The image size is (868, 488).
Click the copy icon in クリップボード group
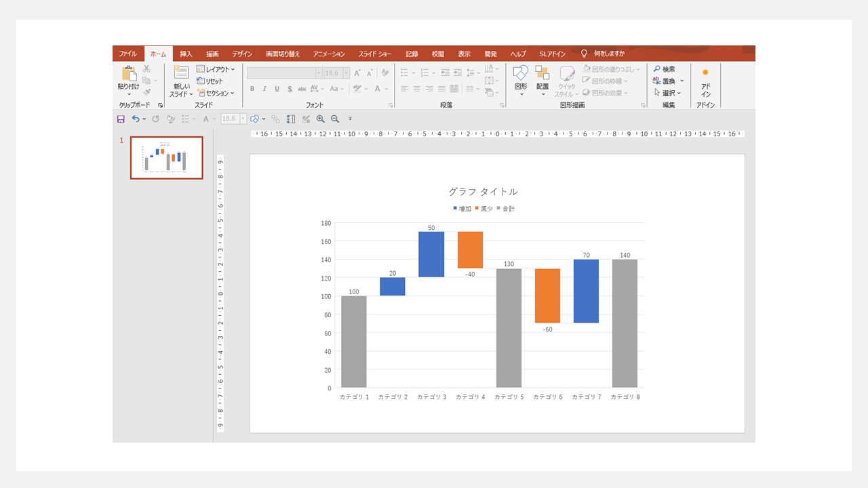click(x=146, y=81)
